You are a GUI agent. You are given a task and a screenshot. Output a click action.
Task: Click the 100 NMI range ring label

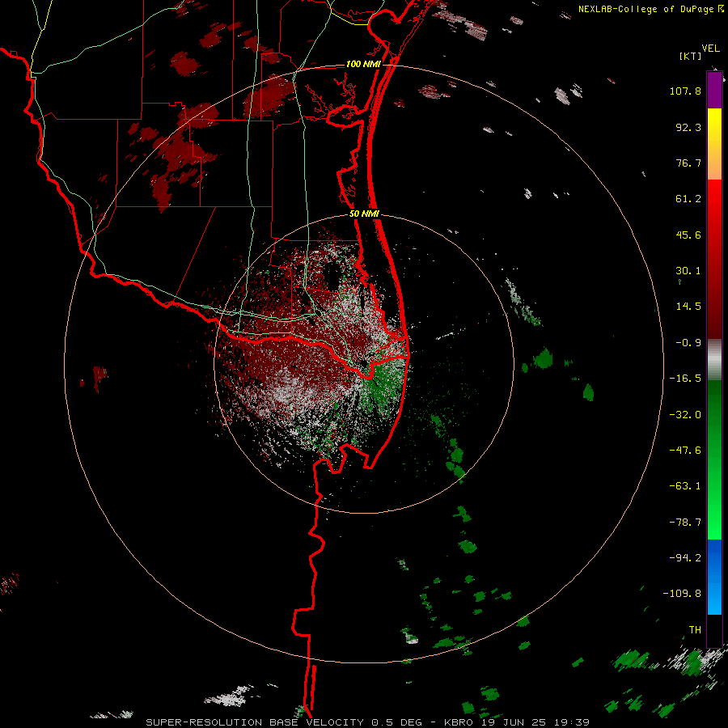click(363, 64)
